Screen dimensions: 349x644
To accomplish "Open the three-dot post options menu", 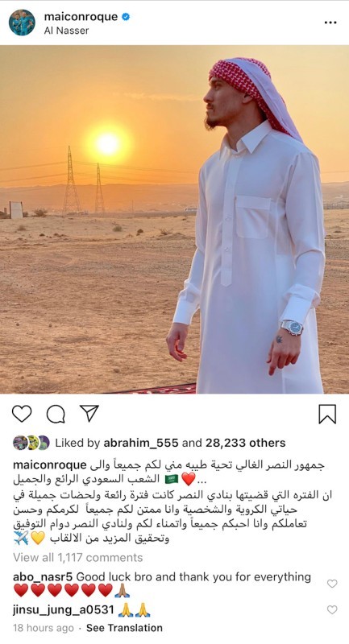I will pos(330,23).
